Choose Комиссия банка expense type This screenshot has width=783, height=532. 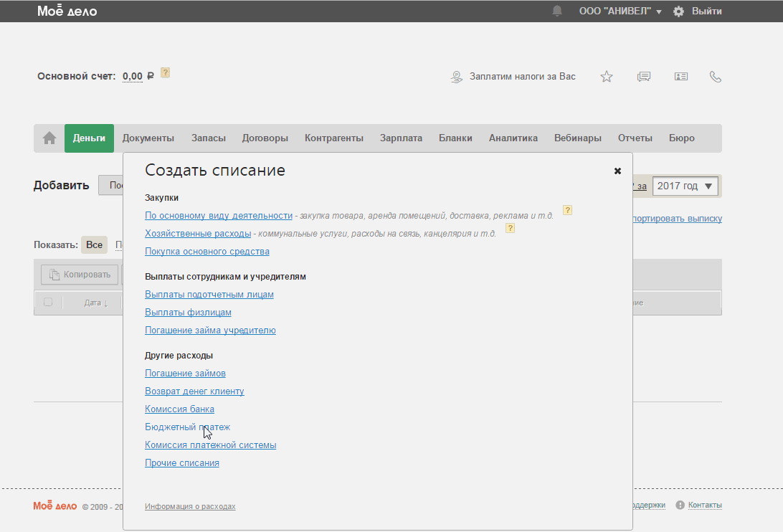click(x=179, y=409)
